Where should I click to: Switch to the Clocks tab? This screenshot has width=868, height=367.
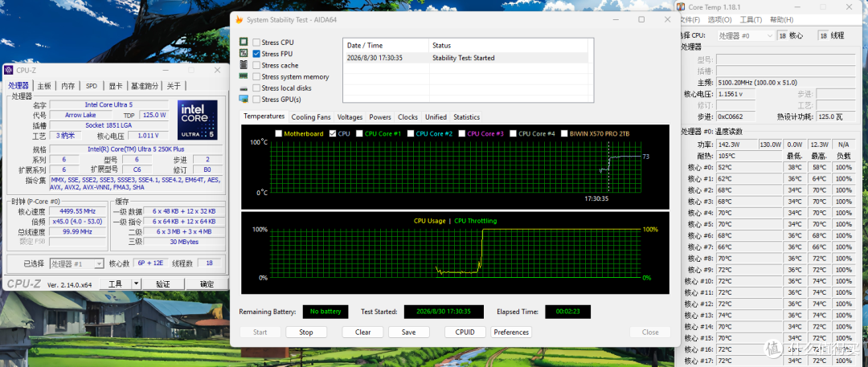tap(408, 116)
